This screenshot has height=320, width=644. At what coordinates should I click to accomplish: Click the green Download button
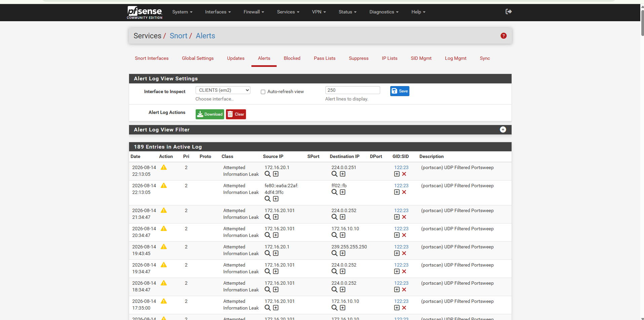pos(210,114)
